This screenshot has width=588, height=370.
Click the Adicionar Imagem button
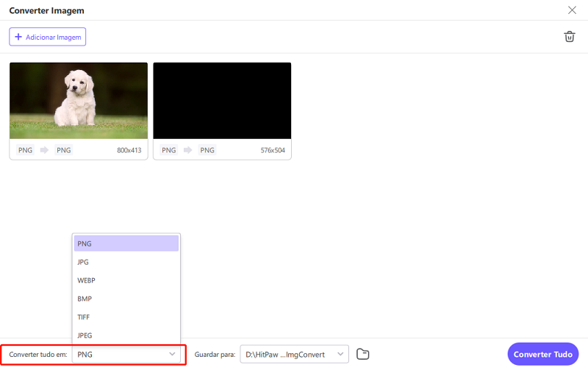pyautogui.click(x=48, y=37)
